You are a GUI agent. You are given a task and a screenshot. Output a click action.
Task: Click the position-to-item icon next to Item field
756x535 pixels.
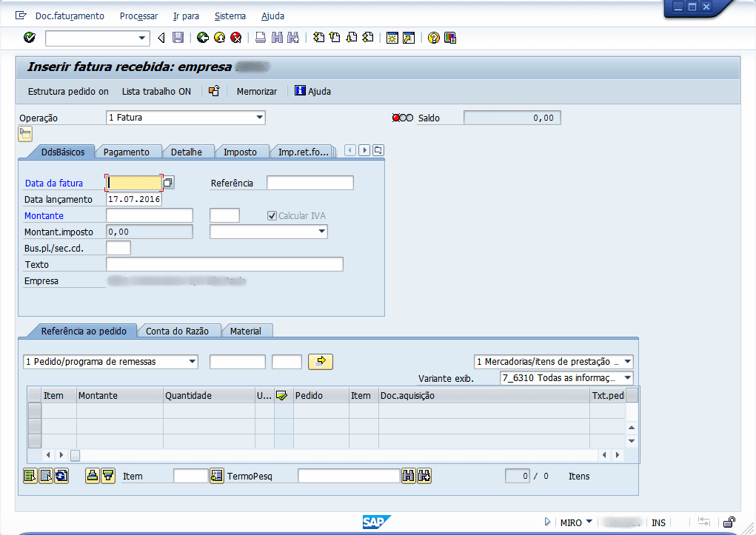(216, 477)
